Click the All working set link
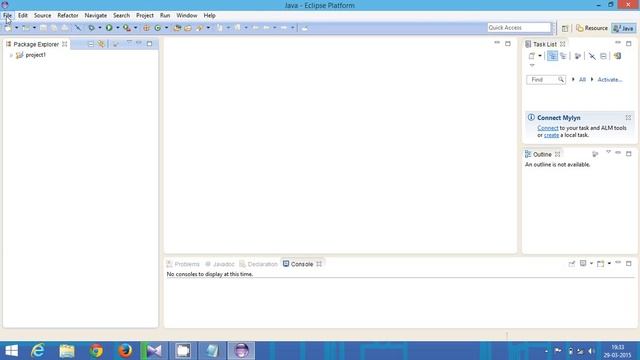This screenshot has height=360, width=640. point(582,80)
